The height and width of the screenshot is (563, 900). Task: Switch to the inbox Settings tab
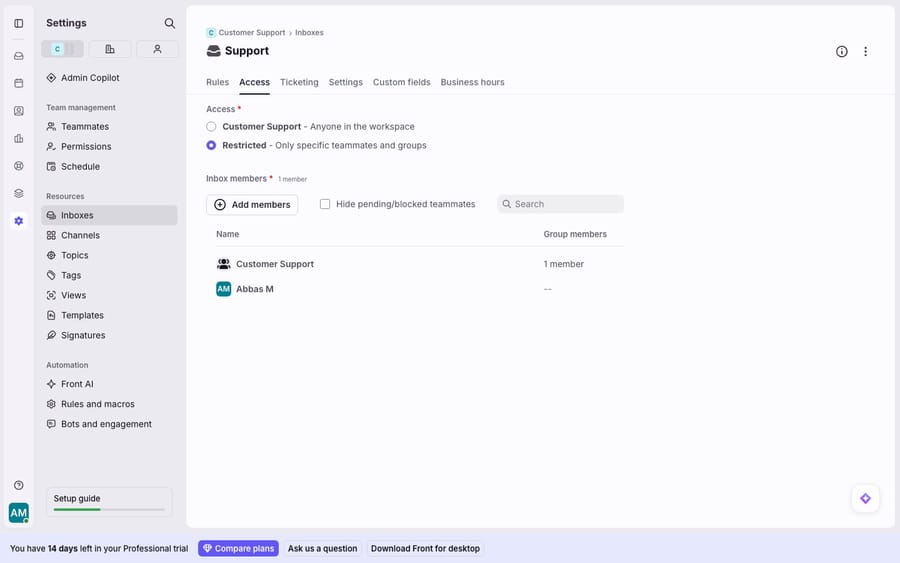pyautogui.click(x=346, y=82)
